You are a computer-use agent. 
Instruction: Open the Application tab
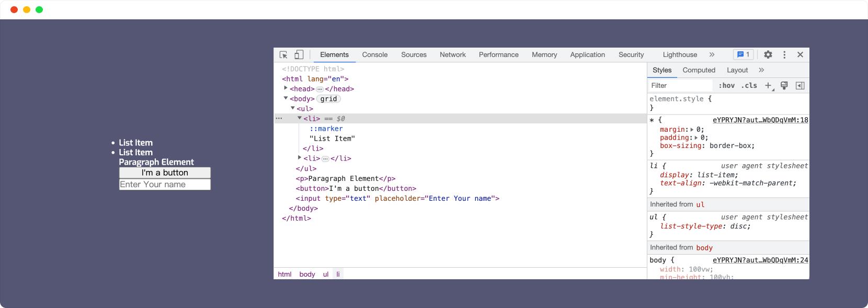tap(588, 55)
